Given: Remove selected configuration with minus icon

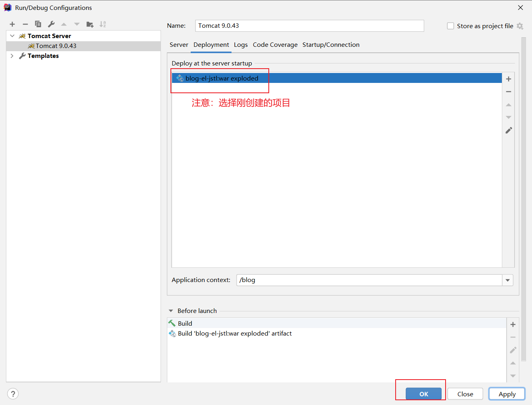Looking at the screenshot, I should click(25, 24).
